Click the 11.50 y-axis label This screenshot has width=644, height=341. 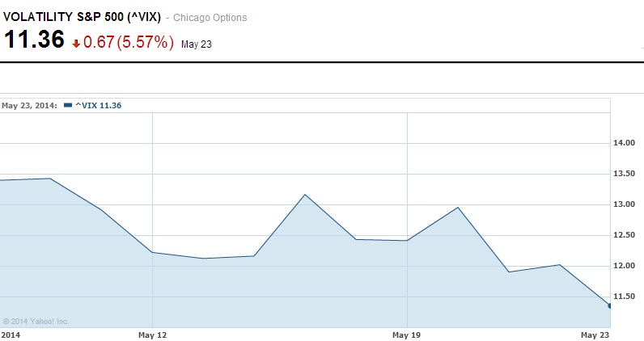click(x=626, y=297)
